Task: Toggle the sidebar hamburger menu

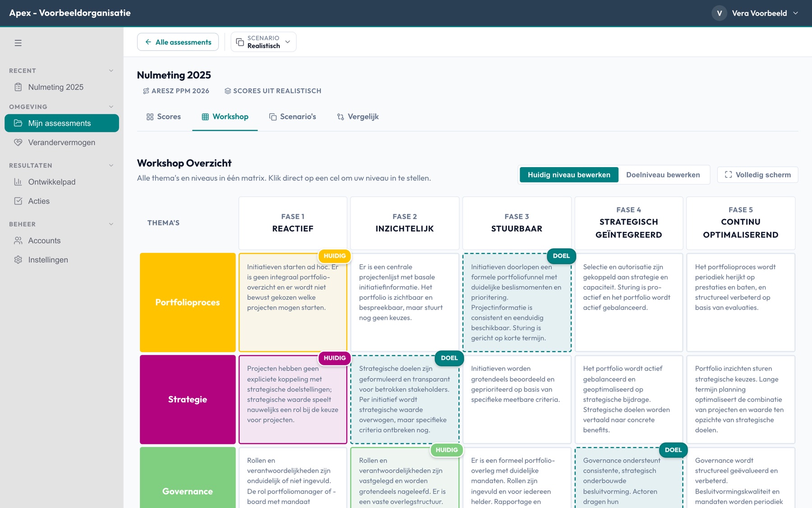Action: coord(18,43)
